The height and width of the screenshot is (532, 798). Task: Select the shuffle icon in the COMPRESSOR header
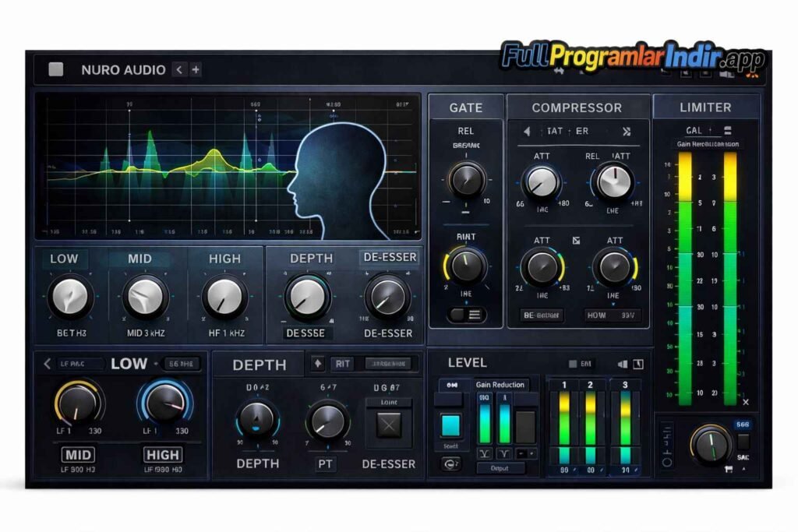pos(628,132)
